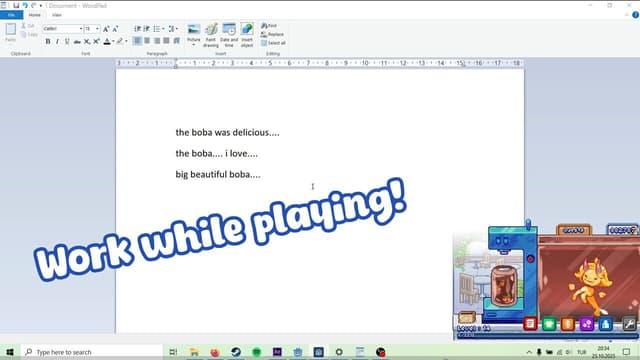640x360 pixels.
Task: Show hidden system tray icons chevron
Action: tap(529, 352)
